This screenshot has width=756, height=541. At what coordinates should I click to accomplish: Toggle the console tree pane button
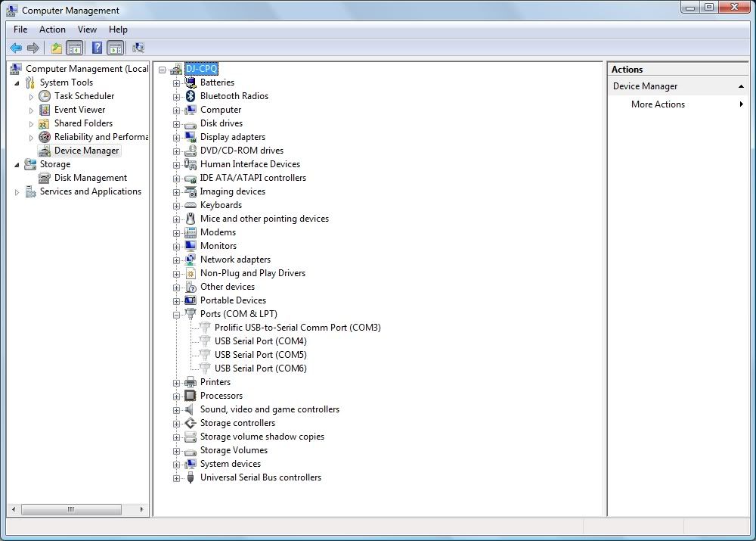tap(75, 48)
